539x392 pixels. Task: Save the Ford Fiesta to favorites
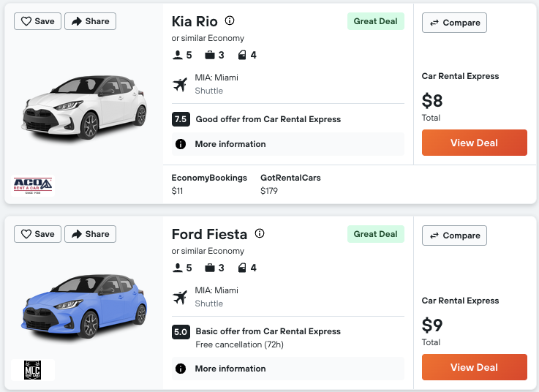37,234
